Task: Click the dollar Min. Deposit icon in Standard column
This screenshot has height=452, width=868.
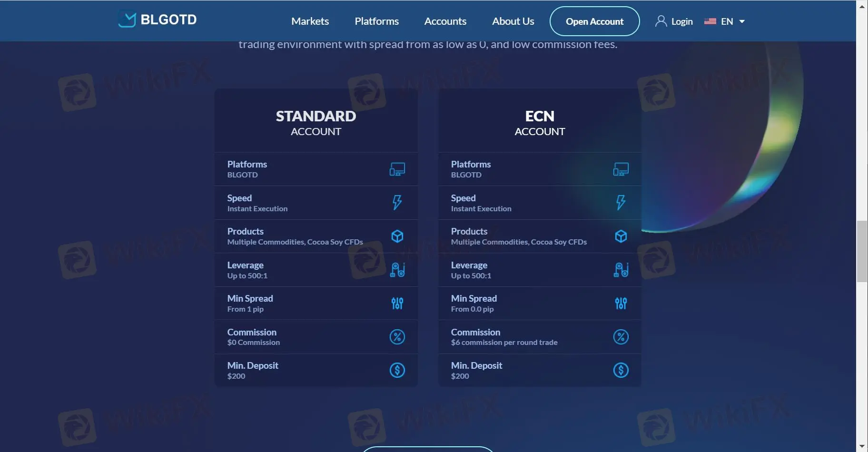Action: [x=397, y=370]
